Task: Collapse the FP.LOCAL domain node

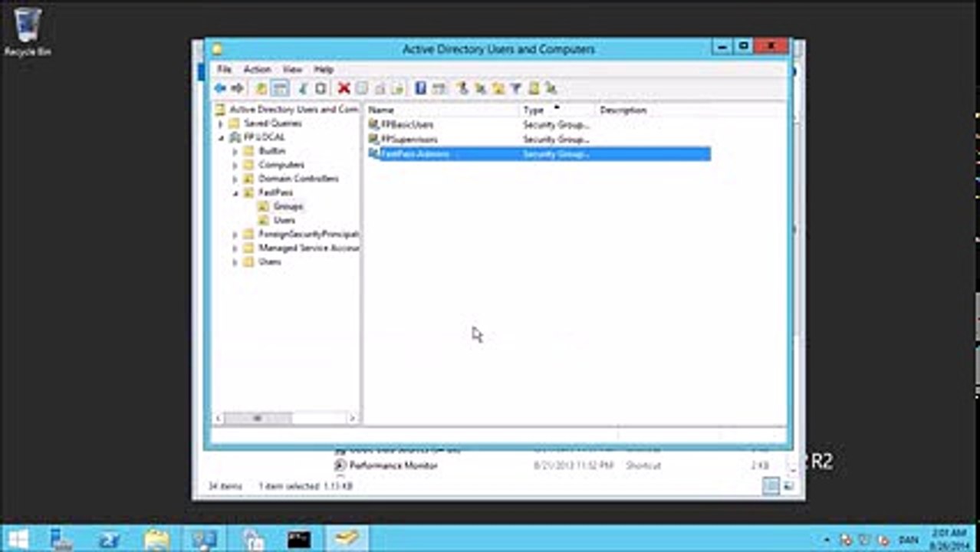Action: pyautogui.click(x=221, y=138)
